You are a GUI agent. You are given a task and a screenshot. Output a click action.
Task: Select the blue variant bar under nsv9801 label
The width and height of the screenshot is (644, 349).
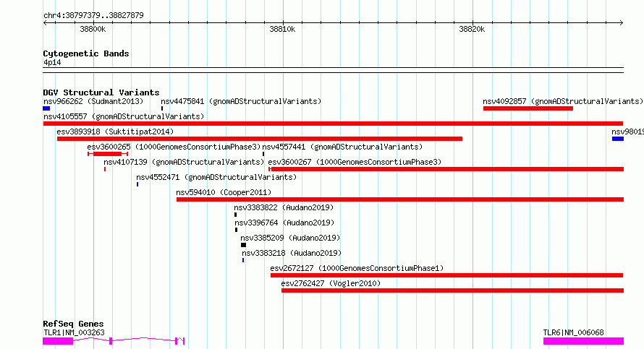(618, 139)
